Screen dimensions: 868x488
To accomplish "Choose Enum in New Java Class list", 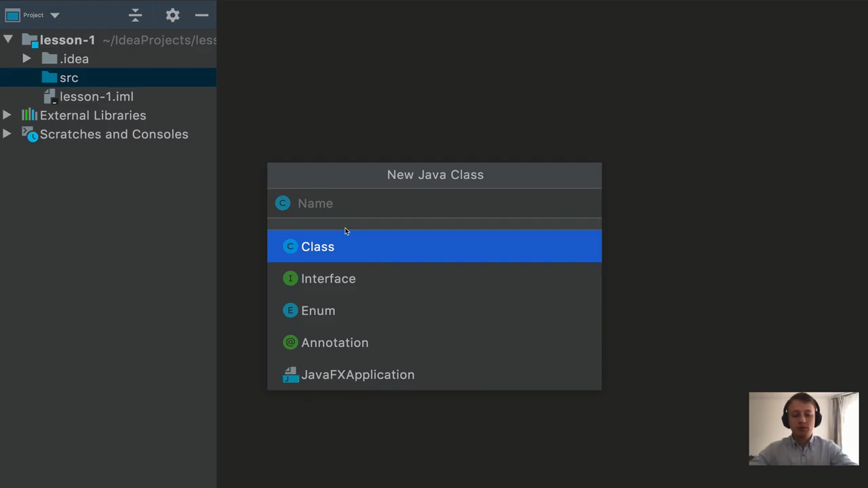I will click(x=434, y=310).
